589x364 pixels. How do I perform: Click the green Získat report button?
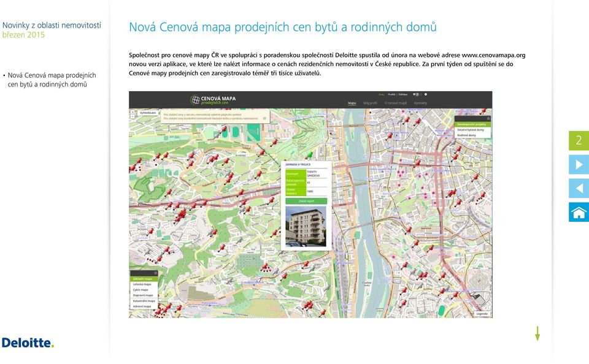pyautogui.click(x=306, y=201)
